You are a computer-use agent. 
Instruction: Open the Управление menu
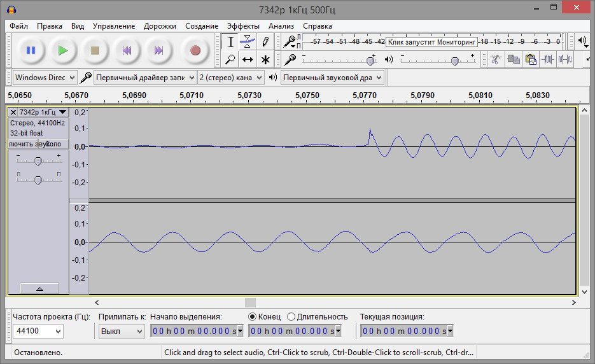point(114,26)
